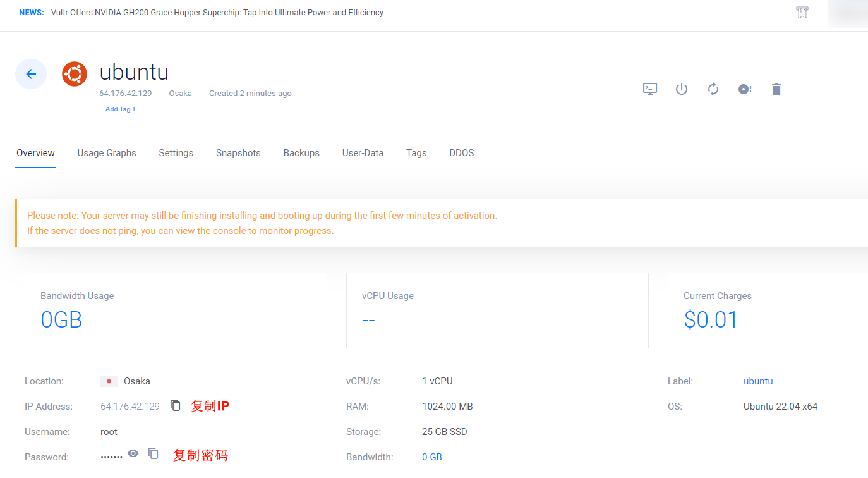Click the Add Tag + link
The height and width of the screenshot is (478, 868).
click(x=121, y=109)
